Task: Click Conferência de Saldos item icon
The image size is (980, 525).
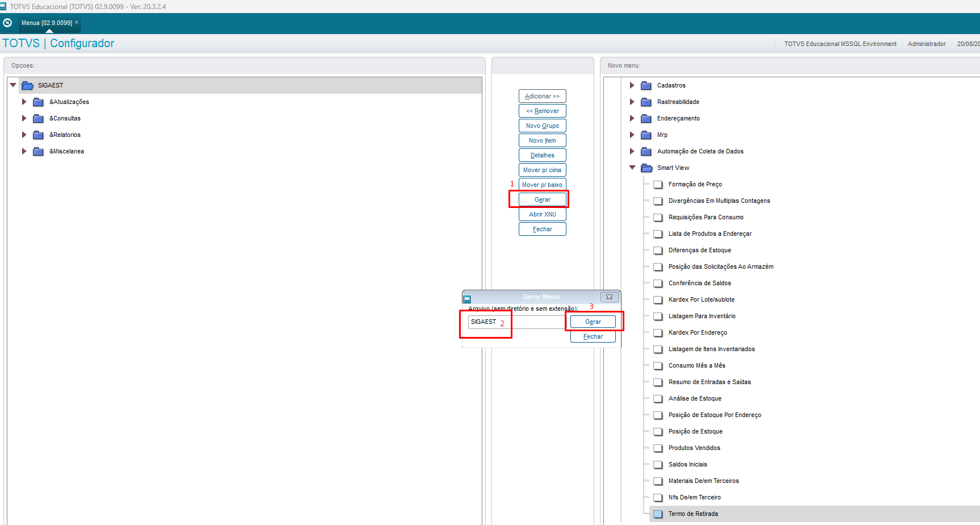Action: pos(658,283)
